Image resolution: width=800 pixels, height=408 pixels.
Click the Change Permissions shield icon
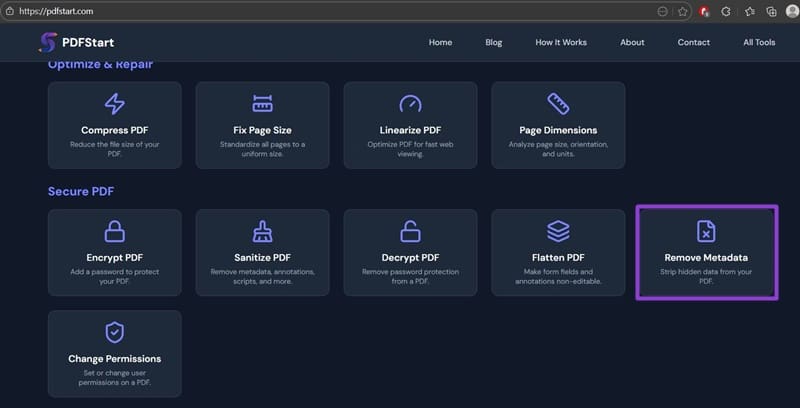click(x=115, y=332)
